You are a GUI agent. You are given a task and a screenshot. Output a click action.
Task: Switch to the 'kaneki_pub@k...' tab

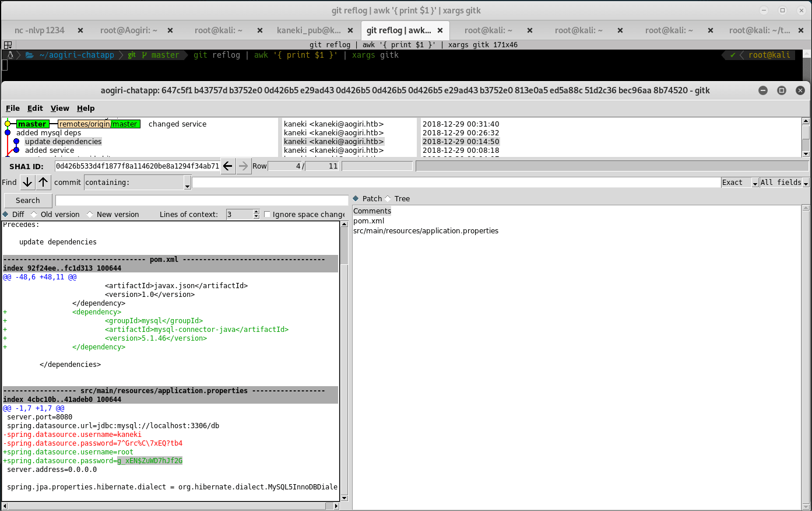coord(309,30)
